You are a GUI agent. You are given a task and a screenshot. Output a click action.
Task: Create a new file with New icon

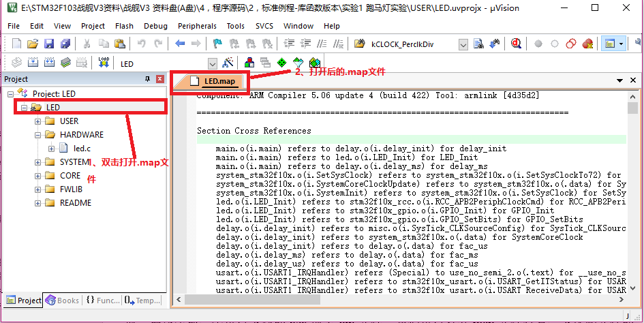[x=16, y=44]
